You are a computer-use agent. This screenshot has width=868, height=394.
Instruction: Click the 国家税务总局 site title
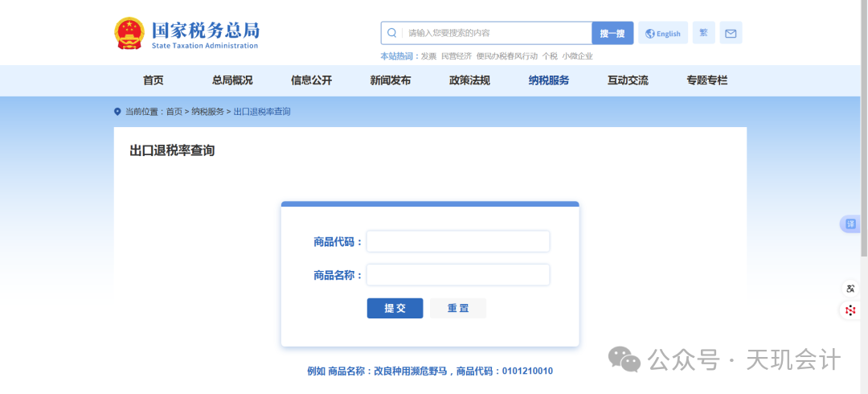(x=206, y=30)
